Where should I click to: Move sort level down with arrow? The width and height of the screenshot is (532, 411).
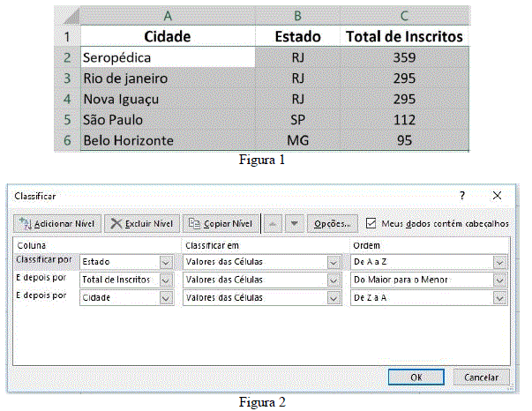(x=294, y=224)
